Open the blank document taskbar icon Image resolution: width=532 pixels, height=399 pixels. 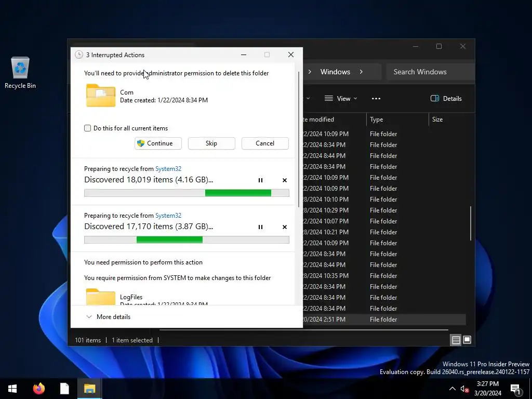(x=64, y=389)
